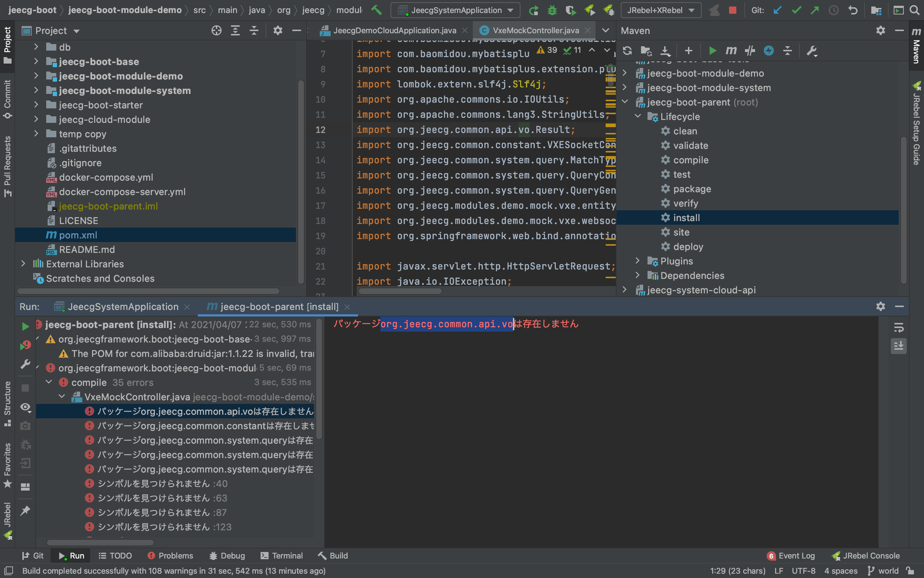
Task: Open the Commit side tool window
Action: point(7,99)
